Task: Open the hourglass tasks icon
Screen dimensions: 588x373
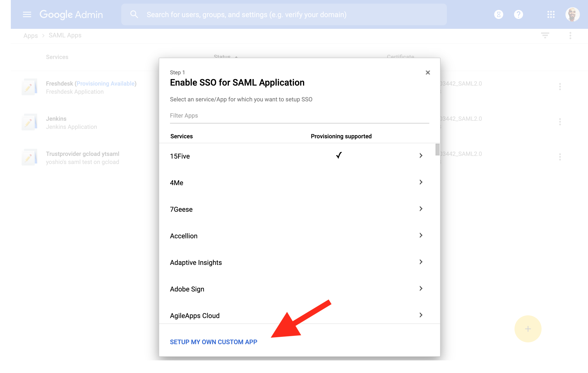Action: click(498, 15)
